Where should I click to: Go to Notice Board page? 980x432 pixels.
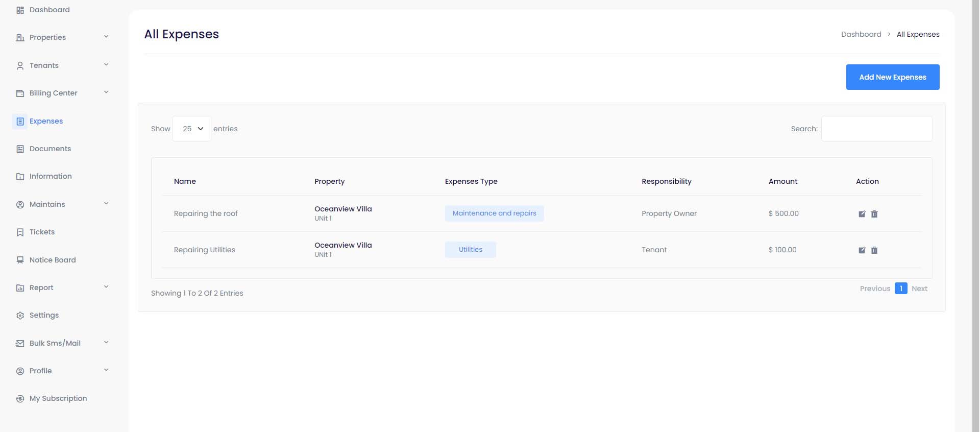click(x=53, y=260)
